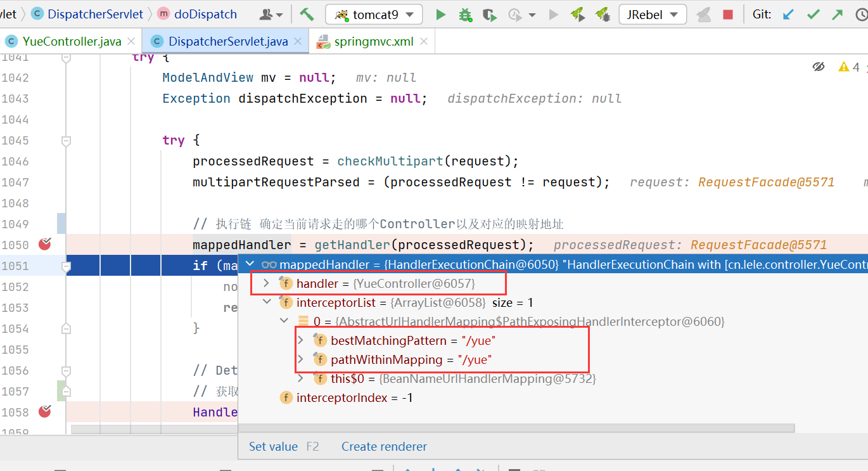The height and width of the screenshot is (471, 868).
Task: Click the Build Project hammer icon
Action: (307, 14)
